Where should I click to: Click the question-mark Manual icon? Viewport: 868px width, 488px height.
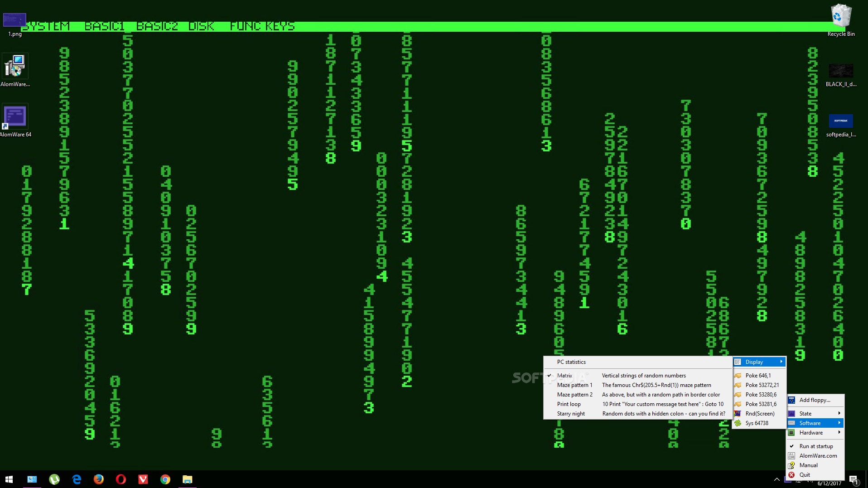(791, 465)
